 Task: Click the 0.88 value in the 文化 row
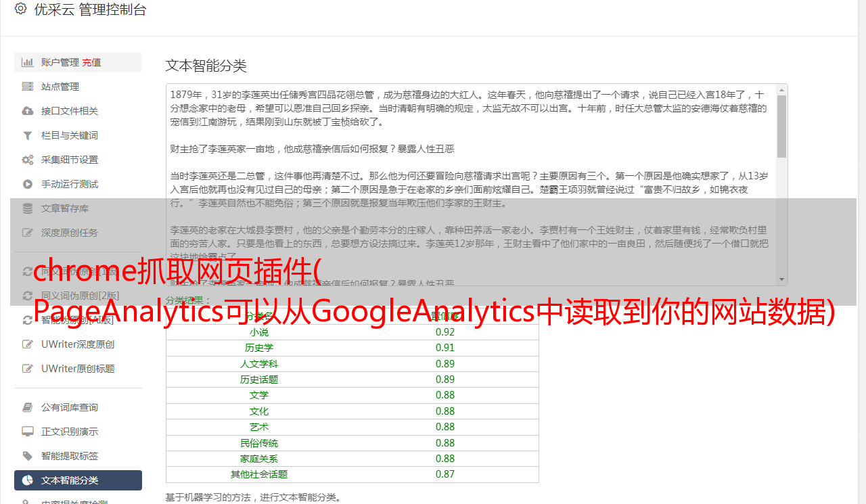445,411
